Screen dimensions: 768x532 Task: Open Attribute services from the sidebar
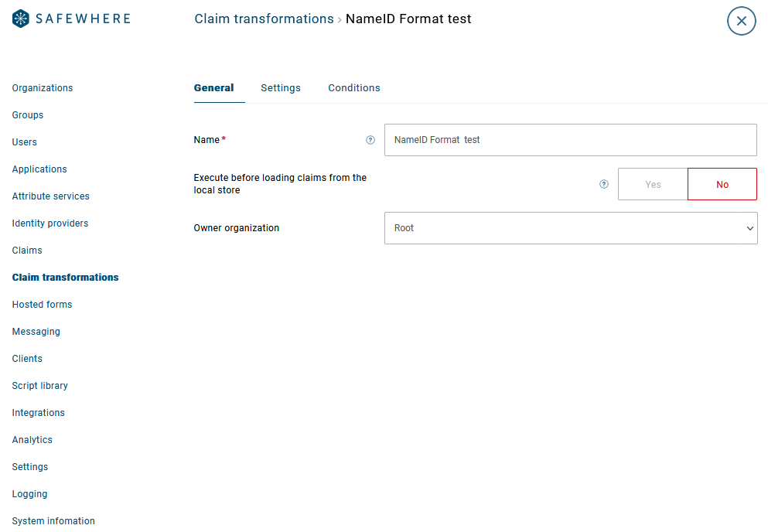(x=51, y=196)
